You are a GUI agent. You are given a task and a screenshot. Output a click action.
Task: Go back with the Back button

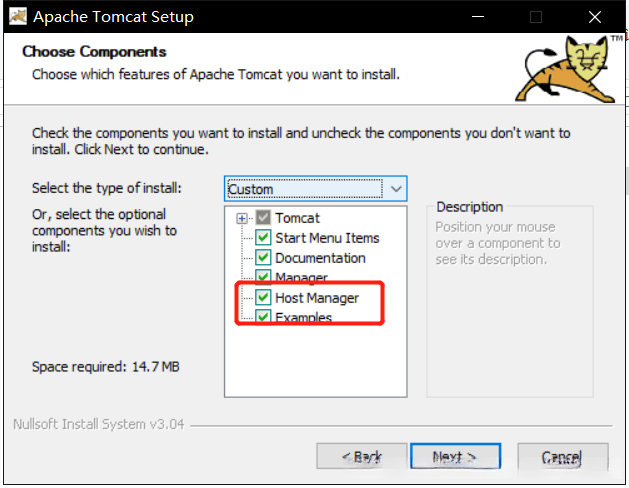pyautogui.click(x=361, y=456)
